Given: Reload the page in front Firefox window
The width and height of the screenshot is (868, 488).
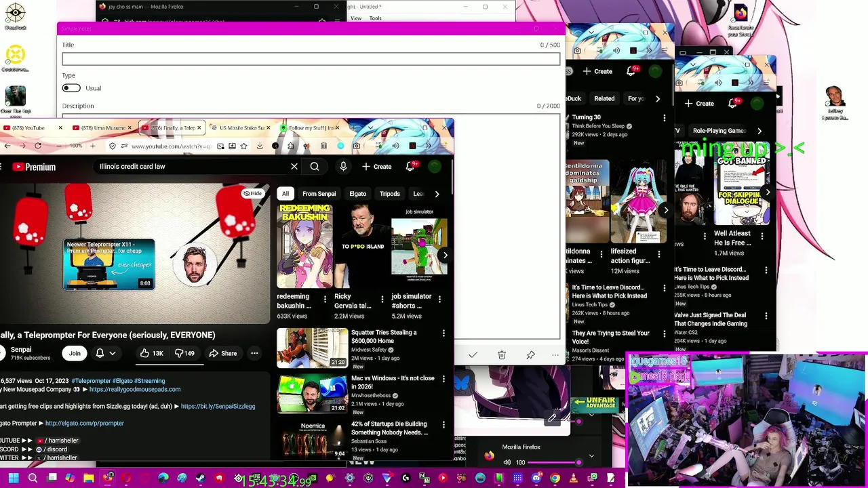Looking at the screenshot, I should (38, 146).
